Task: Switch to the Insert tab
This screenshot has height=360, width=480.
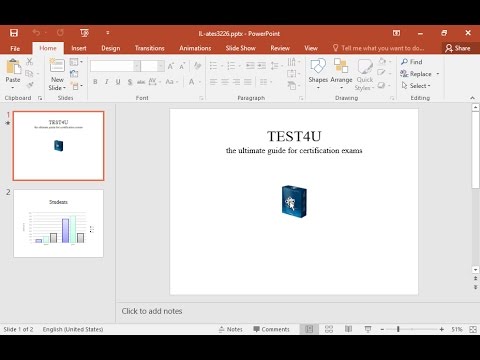Action: point(79,48)
